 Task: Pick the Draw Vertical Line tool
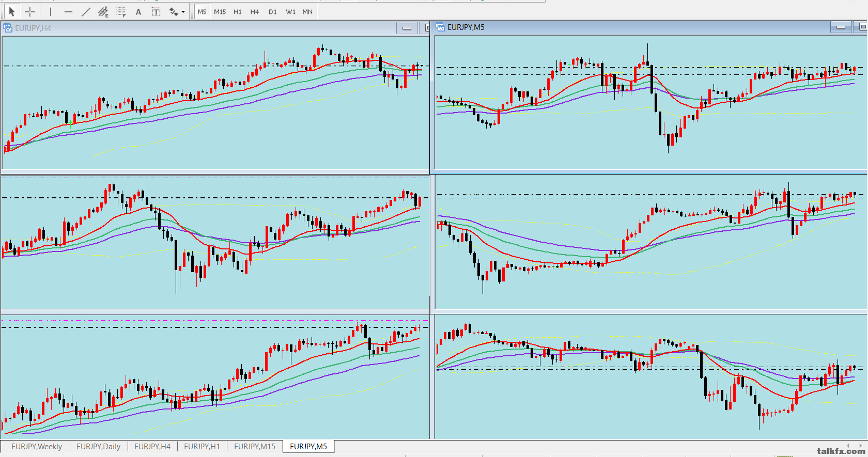[51, 11]
